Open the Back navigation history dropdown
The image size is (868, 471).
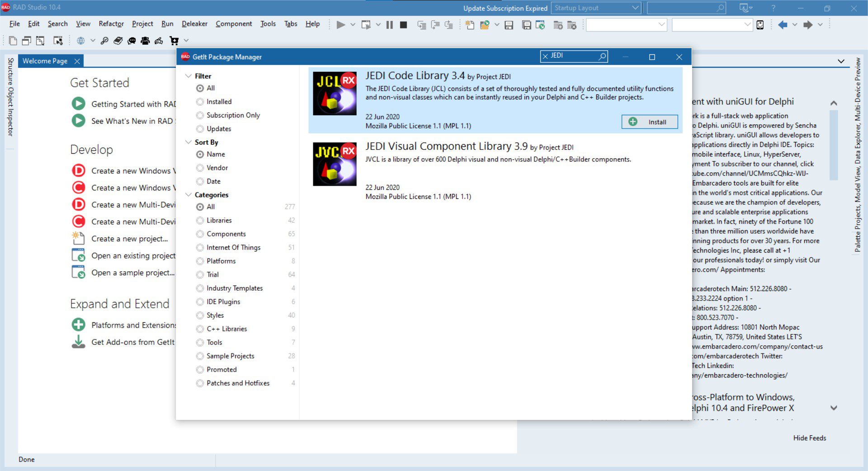[794, 25]
